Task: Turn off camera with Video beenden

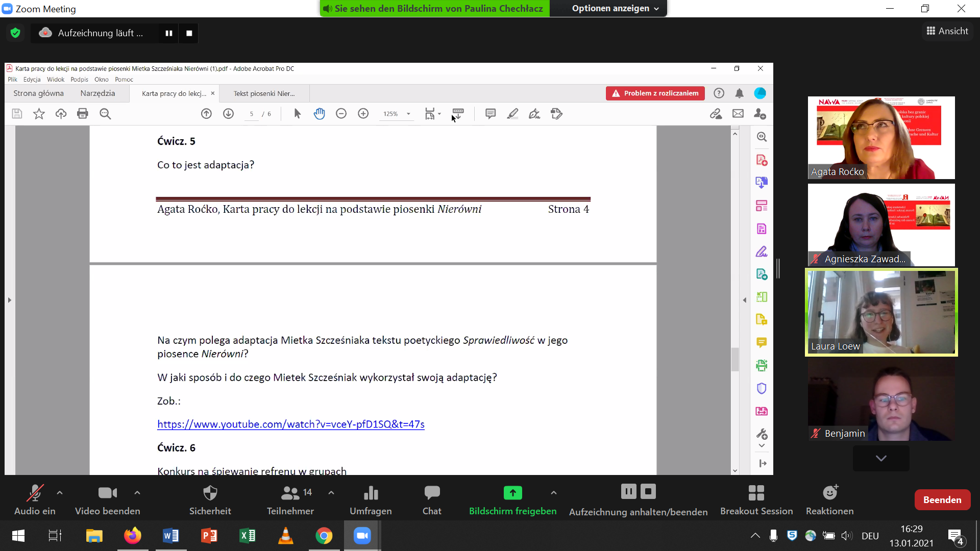Action: pos(107,493)
